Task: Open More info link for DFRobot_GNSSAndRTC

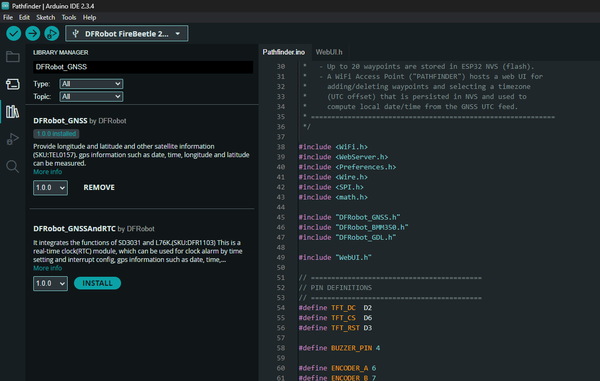Action: click(x=47, y=268)
